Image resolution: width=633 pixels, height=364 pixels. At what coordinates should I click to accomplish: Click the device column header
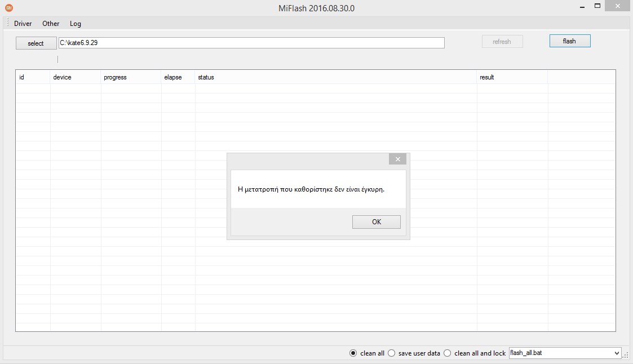(x=76, y=77)
